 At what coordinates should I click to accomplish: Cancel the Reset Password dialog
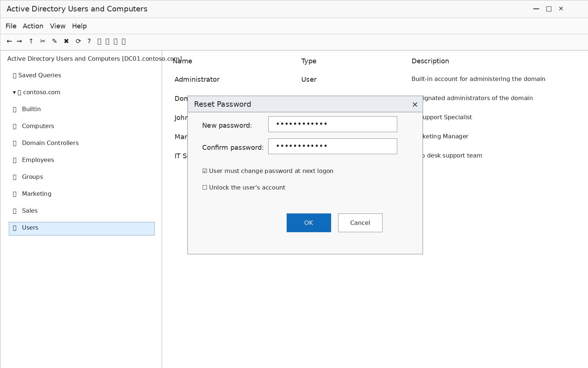(x=360, y=223)
